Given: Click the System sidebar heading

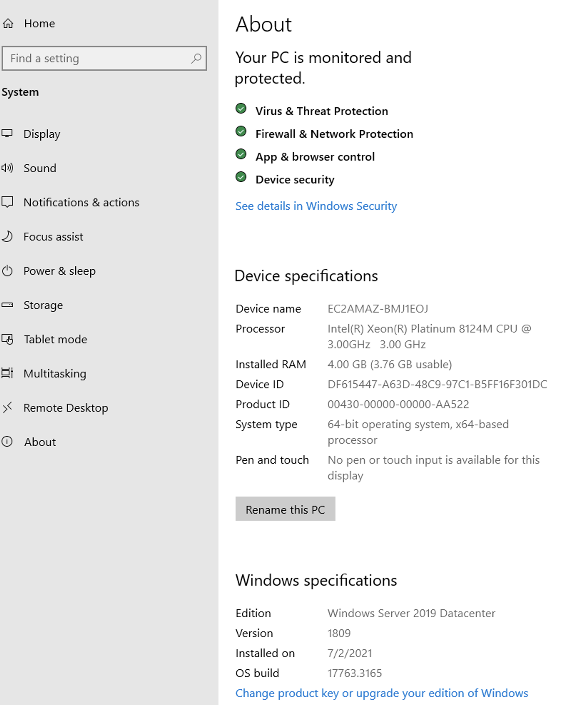Looking at the screenshot, I should click(20, 92).
